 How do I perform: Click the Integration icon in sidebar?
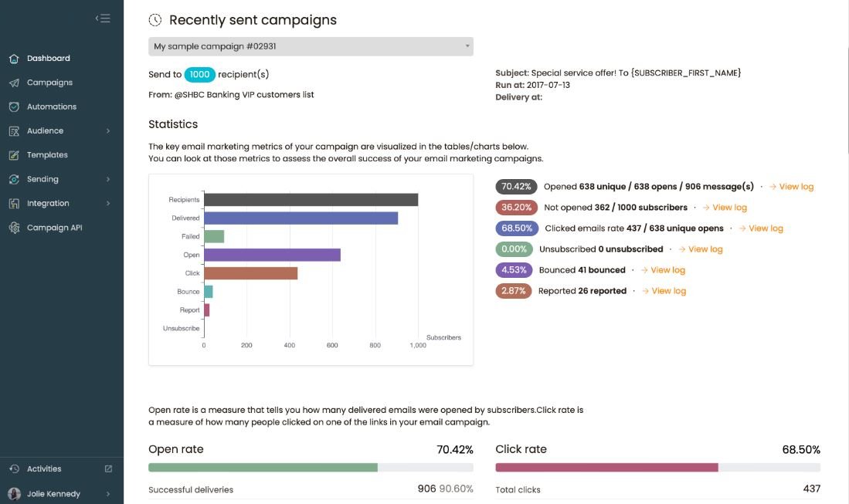click(x=14, y=204)
